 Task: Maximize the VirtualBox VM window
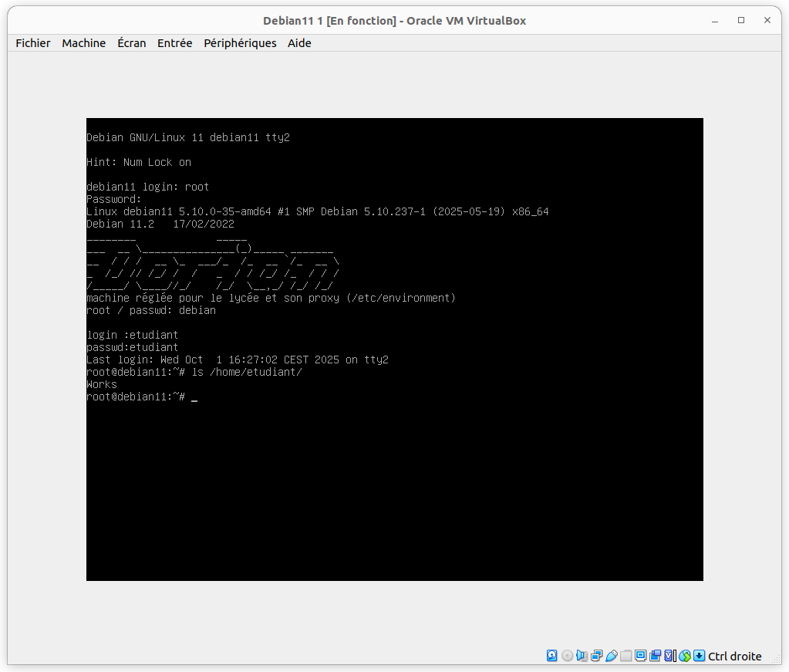point(741,20)
